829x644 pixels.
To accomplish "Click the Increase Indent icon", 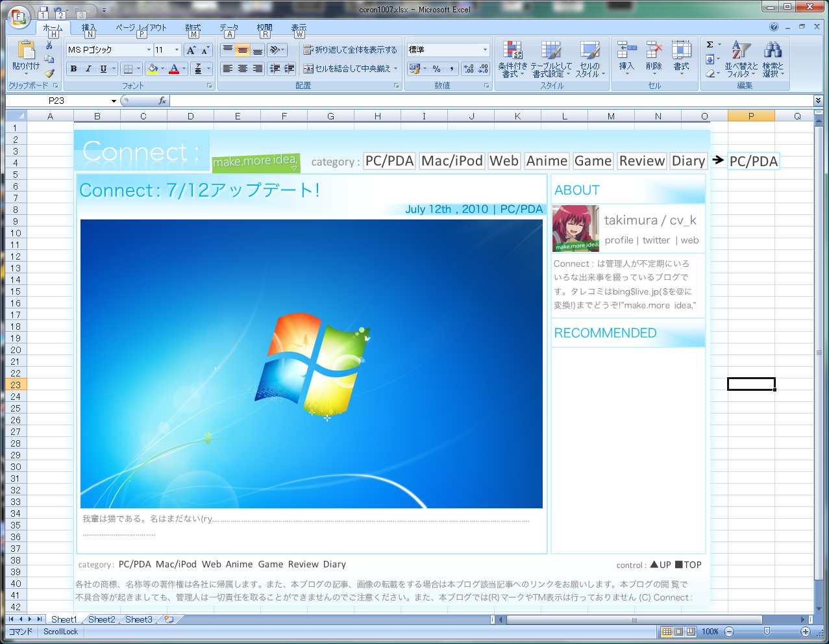I will (290, 68).
